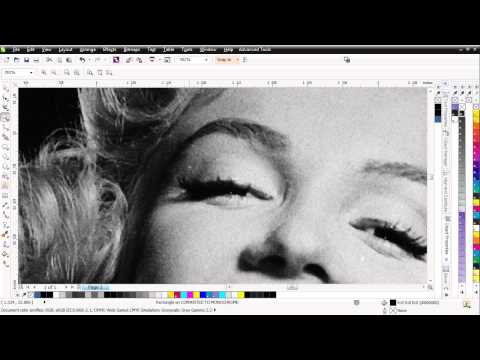Zoom to selected objects icon
This screenshot has width=480, height=360.
[67, 72]
